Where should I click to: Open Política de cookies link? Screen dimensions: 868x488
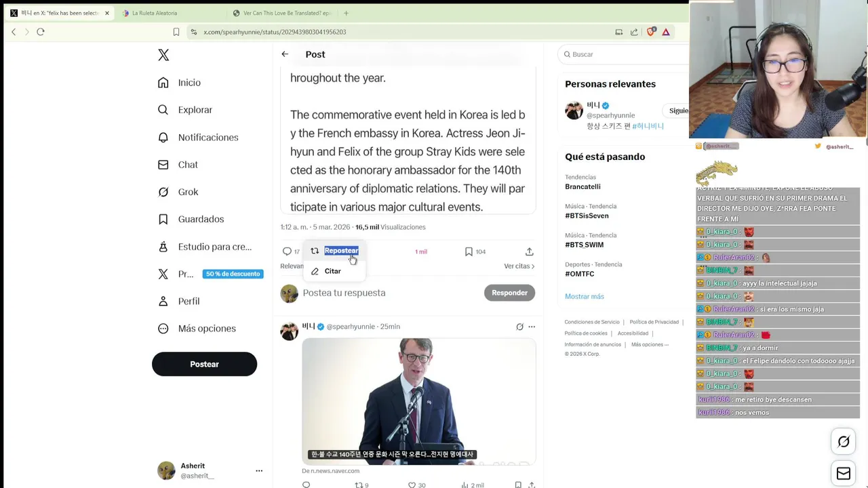click(x=585, y=333)
